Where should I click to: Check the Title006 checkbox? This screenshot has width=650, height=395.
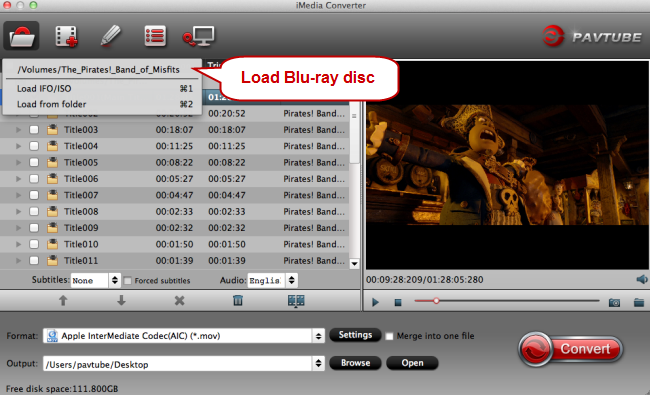tap(34, 179)
